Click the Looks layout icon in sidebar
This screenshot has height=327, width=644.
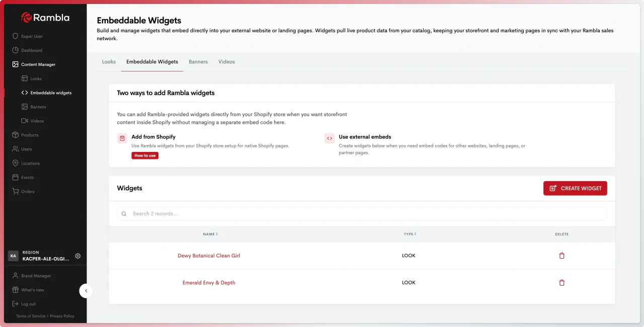coord(25,78)
